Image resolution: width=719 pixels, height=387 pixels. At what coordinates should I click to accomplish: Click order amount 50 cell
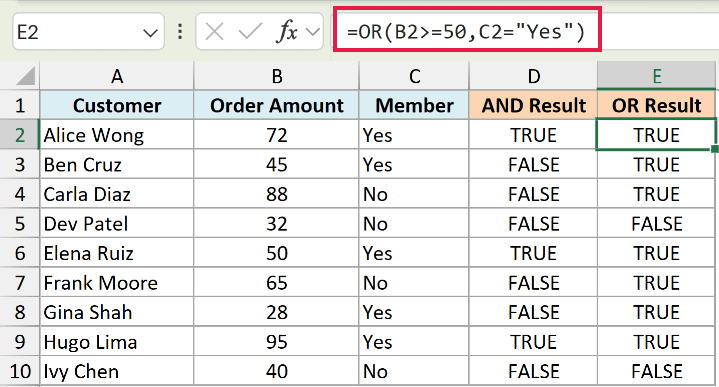point(277,253)
